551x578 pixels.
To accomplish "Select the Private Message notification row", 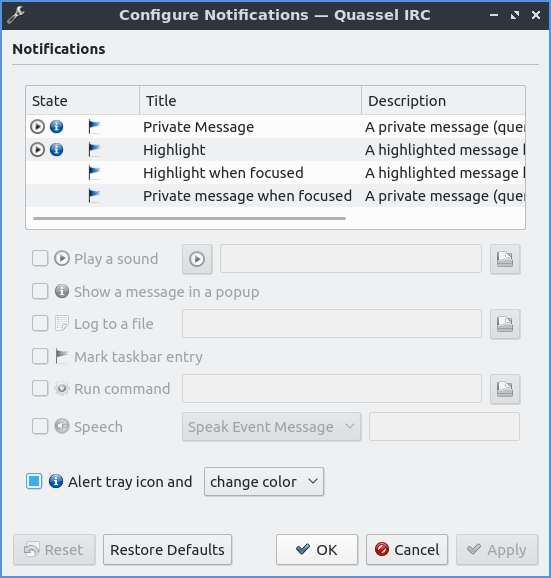I will pyautogui.click(x=275, y=127).
